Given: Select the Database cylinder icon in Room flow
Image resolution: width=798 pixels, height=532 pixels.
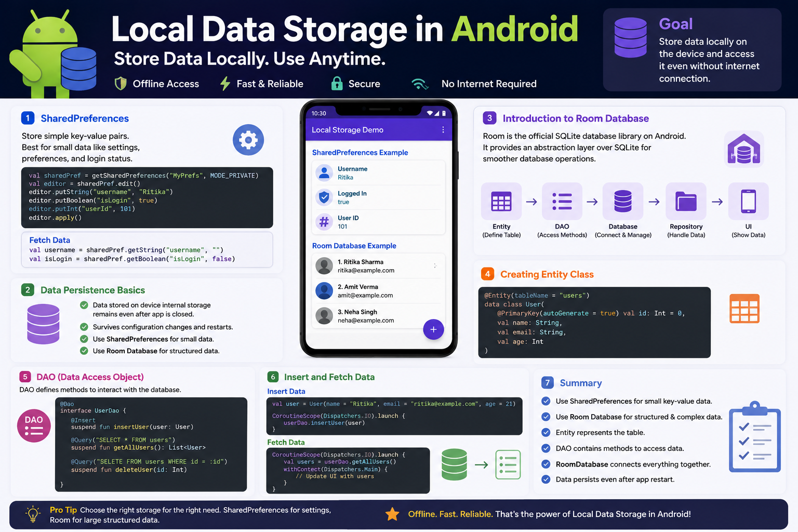Looking at the screenshot, I should 623,201.
